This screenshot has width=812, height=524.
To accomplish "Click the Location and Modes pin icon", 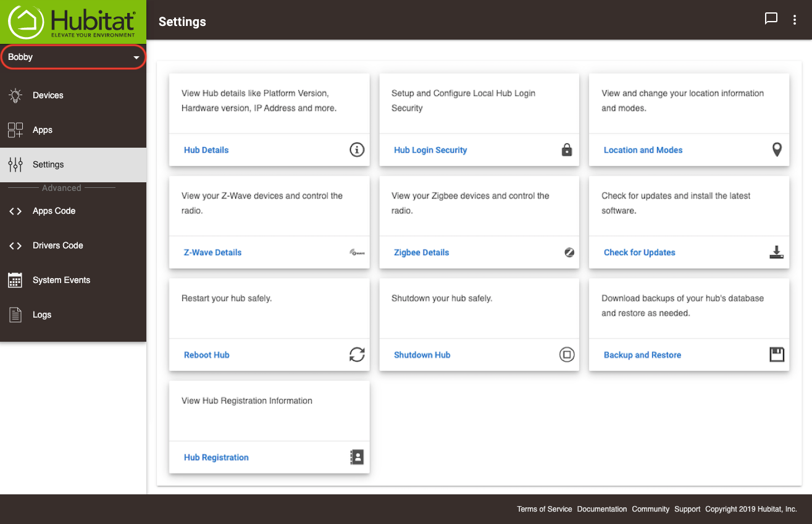I will 777,150.
